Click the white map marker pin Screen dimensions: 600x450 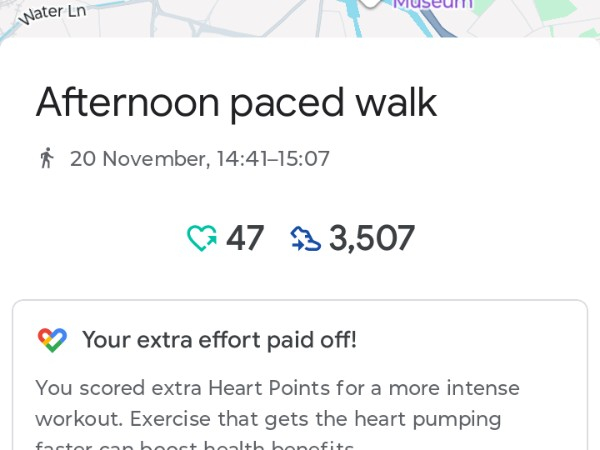[371, 3]
